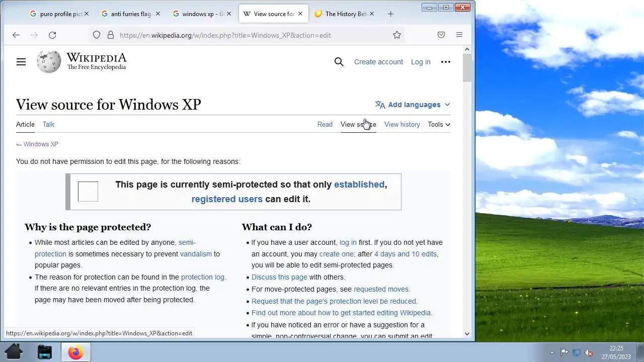This screenshot has height=362, width=644.
Task: Bookmark this page with the star icon
Action: 397,35
